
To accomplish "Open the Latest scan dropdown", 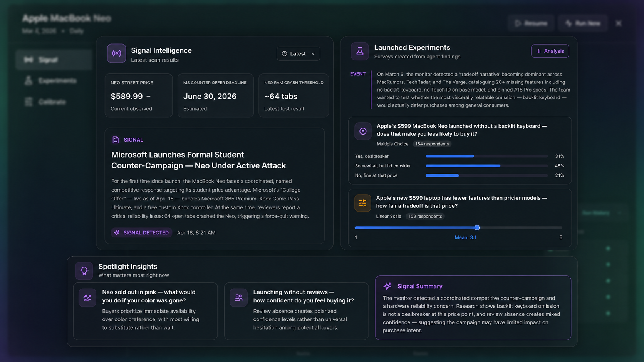I will tap(299, 54).
